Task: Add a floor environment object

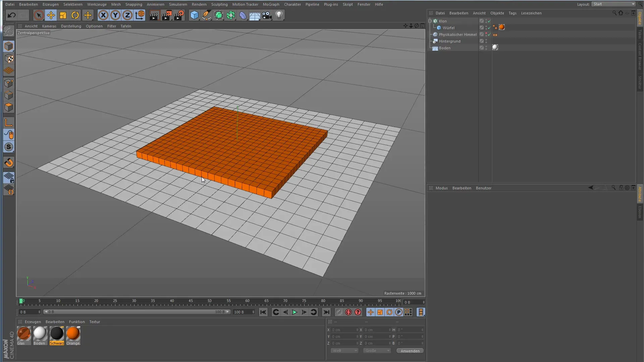Action: 255,15
